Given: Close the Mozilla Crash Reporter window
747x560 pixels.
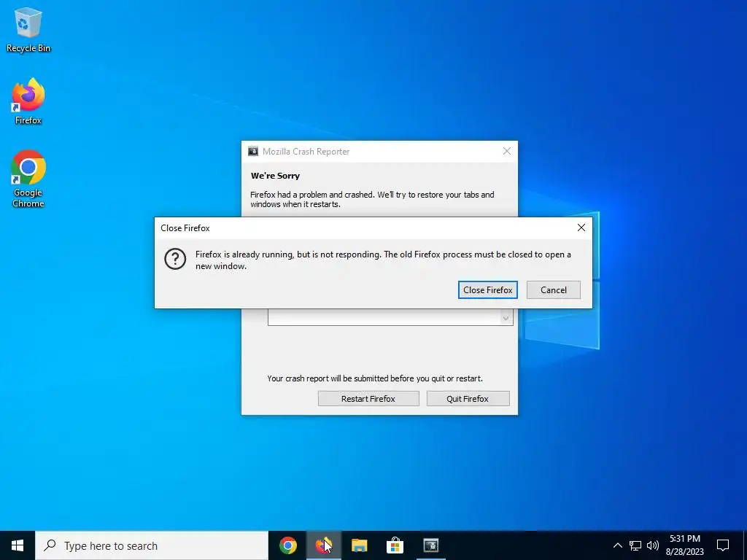Looking at the screenshot, I should click(x=507, y=151).
